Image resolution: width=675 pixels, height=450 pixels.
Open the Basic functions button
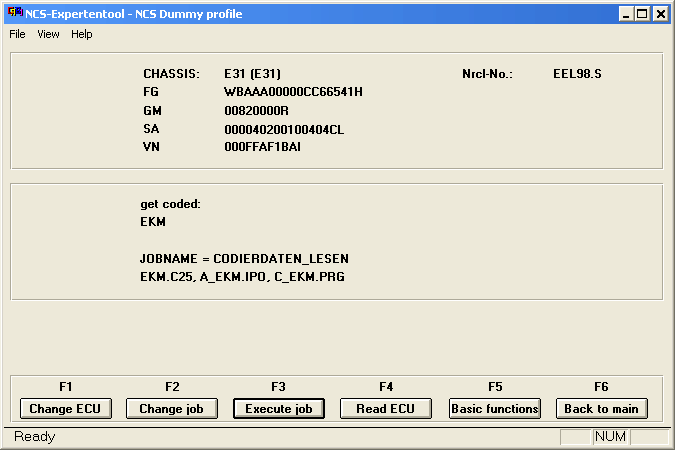[495, 408]
